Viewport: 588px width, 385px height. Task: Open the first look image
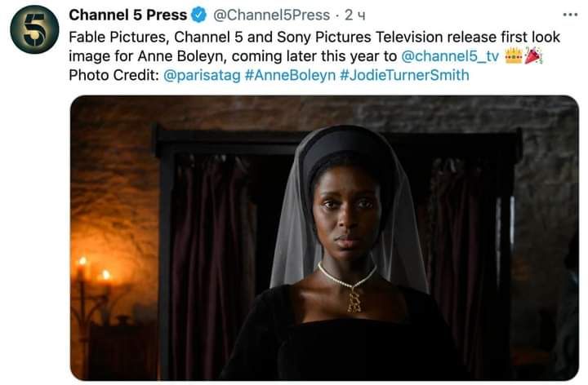coord(324,238)
